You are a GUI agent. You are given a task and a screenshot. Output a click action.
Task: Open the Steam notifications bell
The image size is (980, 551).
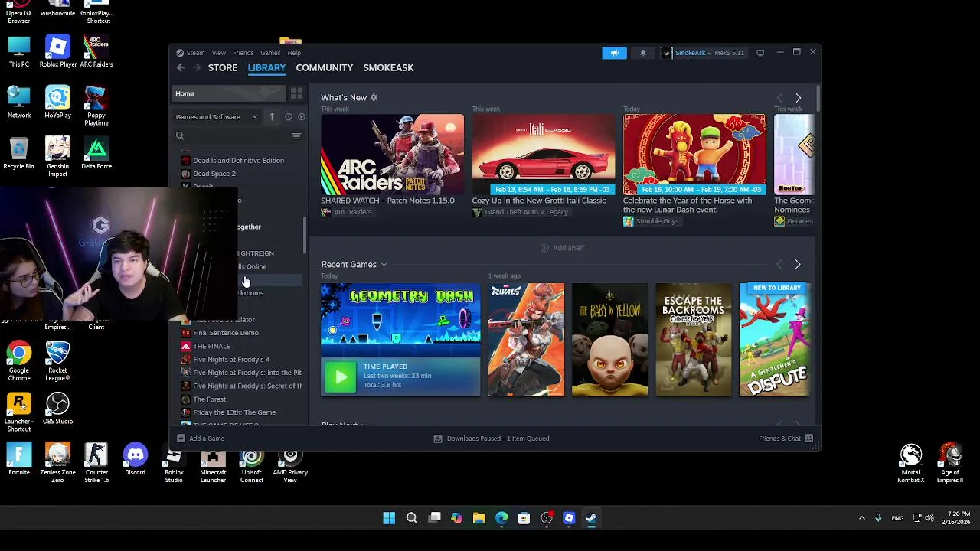(643, 53)
